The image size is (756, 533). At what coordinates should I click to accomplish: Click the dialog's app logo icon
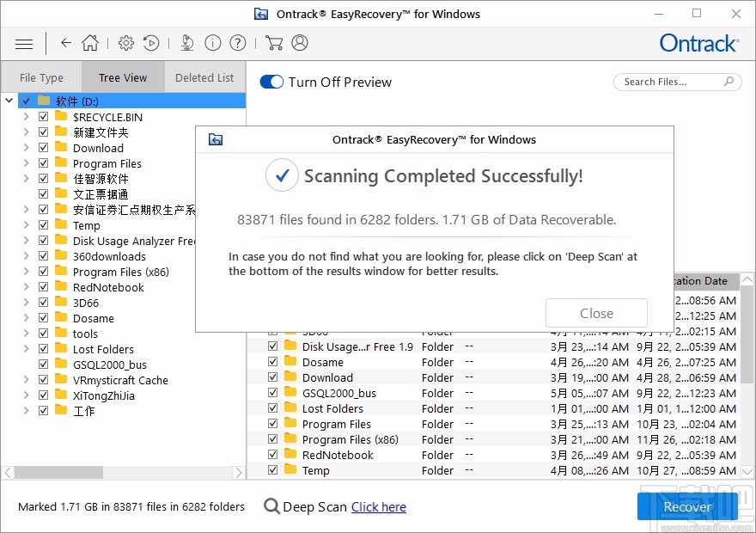point(216,140)
